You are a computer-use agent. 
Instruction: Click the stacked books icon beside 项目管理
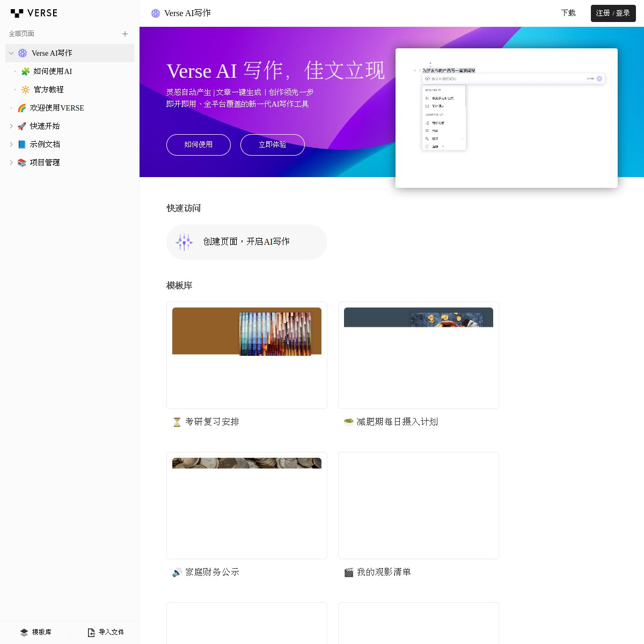(22, 163)
